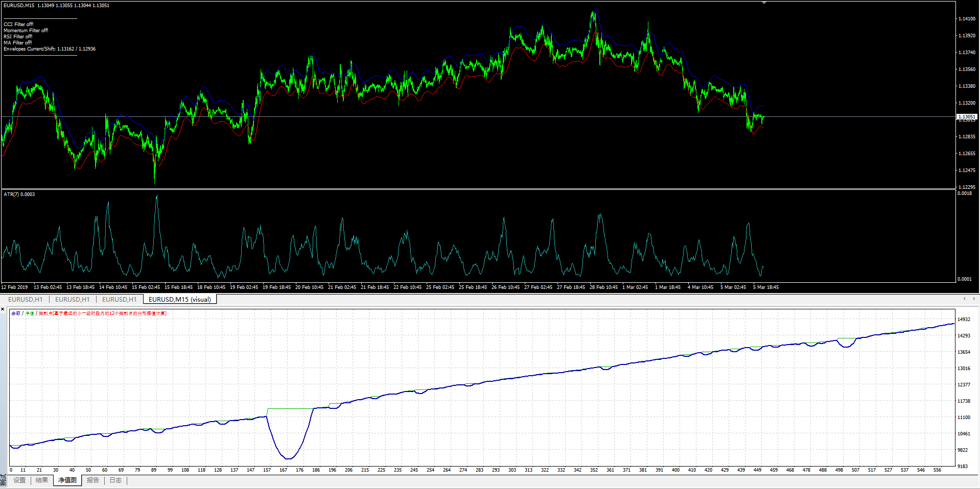Click the 14932 equity scale value
This screenshot has width=980, height=489.
[964, 320]
